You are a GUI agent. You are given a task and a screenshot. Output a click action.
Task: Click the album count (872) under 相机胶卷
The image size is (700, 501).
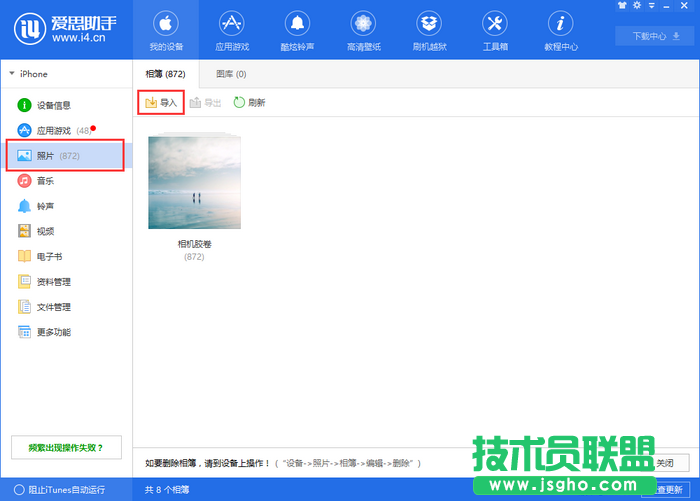[194, 257]
